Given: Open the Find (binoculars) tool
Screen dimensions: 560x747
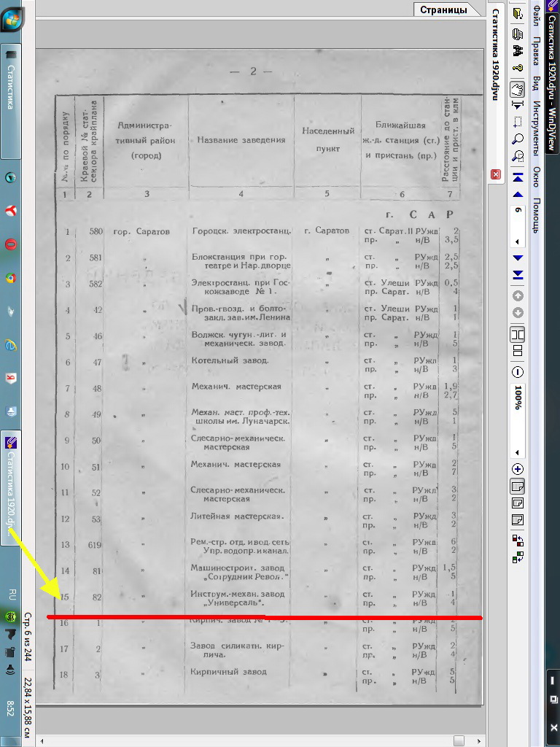Looking at the screenshot, I should pos(518,51).
